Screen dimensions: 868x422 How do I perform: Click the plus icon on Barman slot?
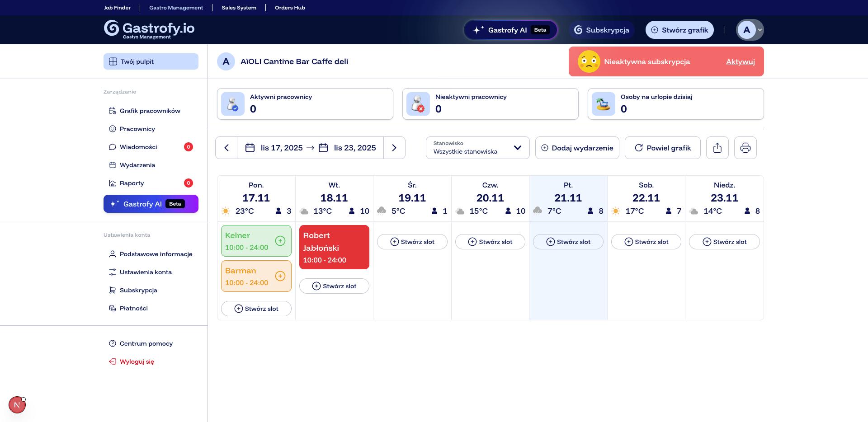pyautogui.click(x=280, y=276)
